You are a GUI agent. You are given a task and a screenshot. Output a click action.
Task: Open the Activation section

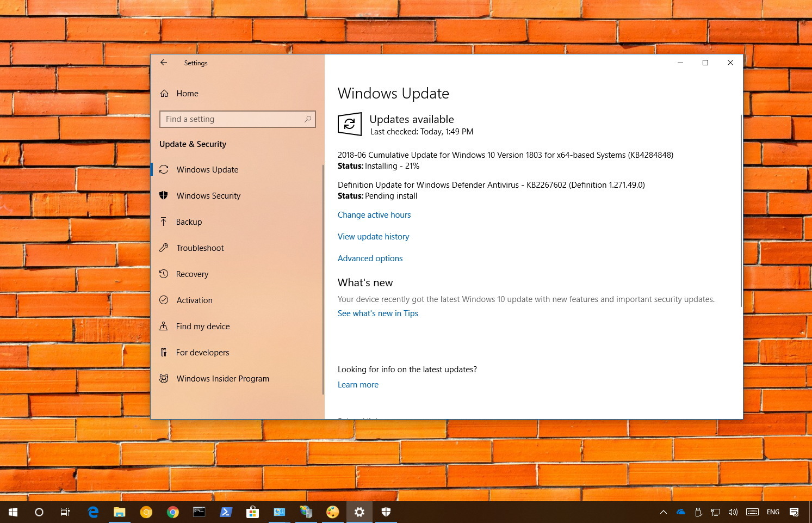click(194, 300)
